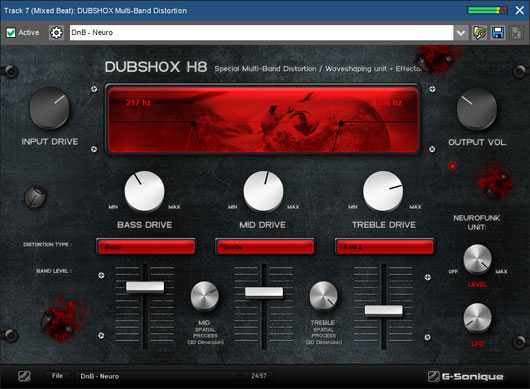Save preset with floppy disk icon

[498, 33]
